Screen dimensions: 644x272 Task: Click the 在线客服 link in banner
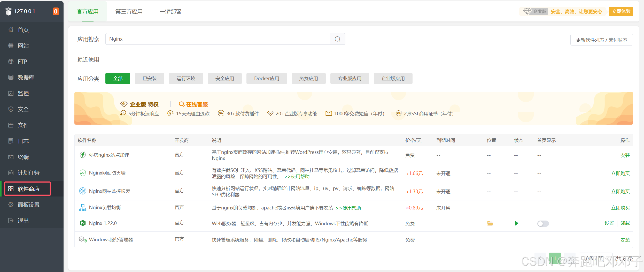pyautogui.click(x=193, y=104)
